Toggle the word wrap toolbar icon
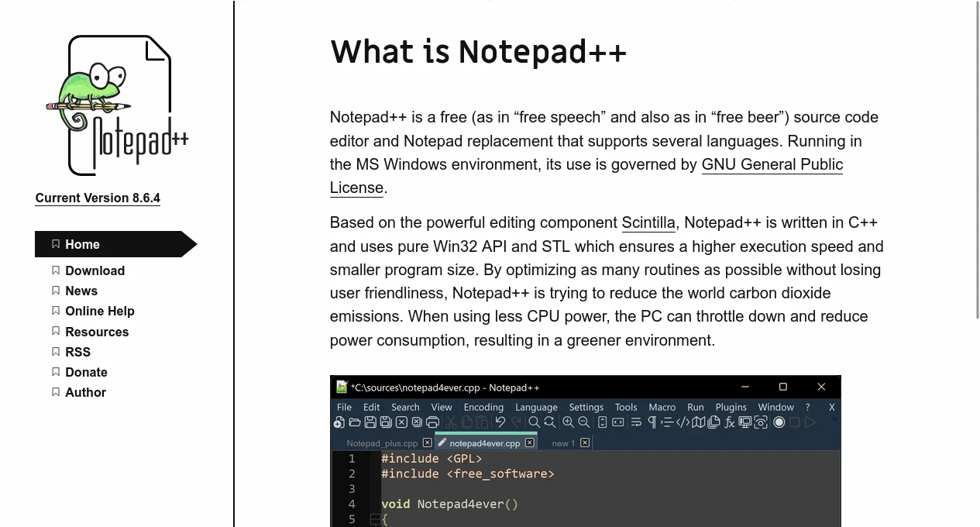980x527 pixels. (x=636, y=422)
